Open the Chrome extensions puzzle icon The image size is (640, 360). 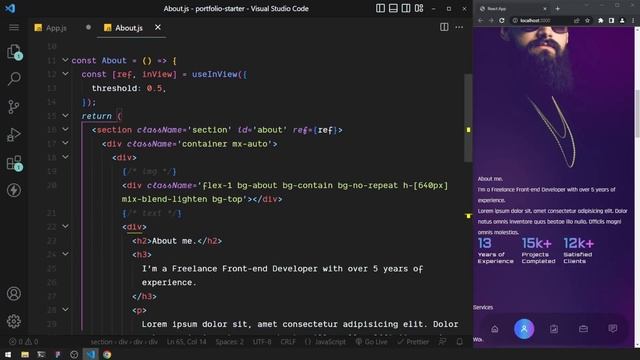click(601, 20)
